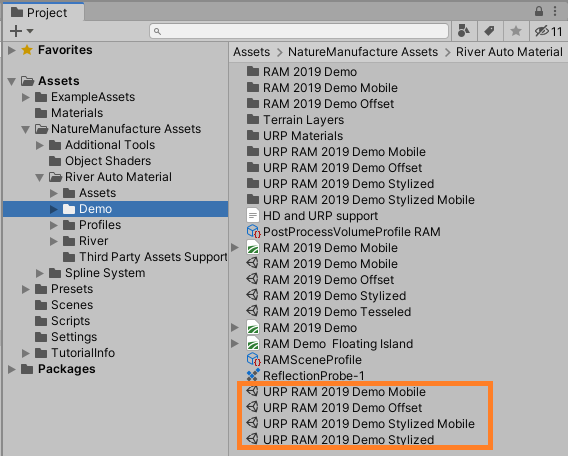Expand the Assets subfolder under River Auto Material
The image size is (568, 456).
pos(54,193)
